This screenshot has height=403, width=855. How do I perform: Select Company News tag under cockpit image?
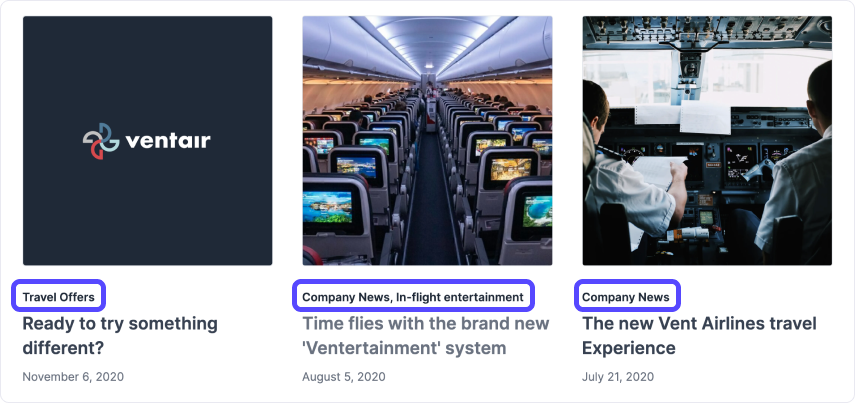625,297
